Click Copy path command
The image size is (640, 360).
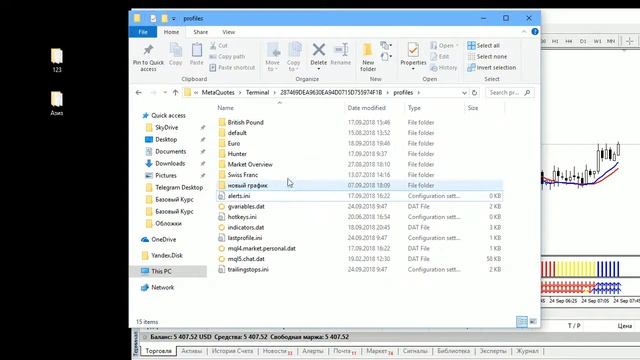click(x=227, y=57)
